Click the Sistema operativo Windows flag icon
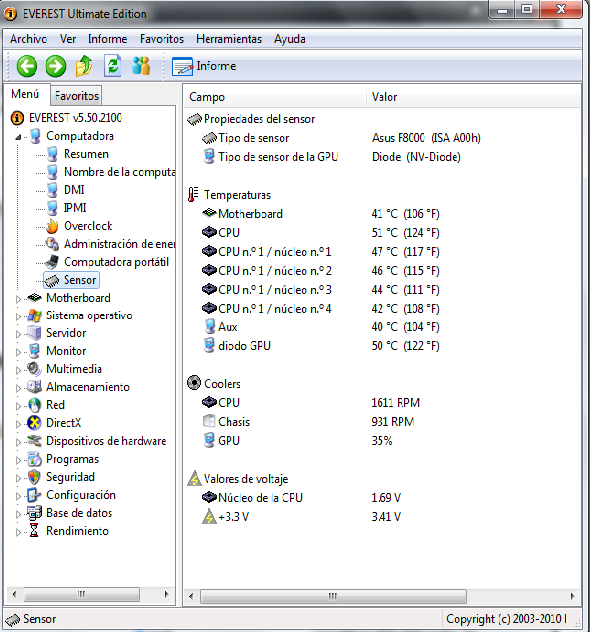Viewport: 590px width, 633px height. pyautogui.click(x=34, y=315)
